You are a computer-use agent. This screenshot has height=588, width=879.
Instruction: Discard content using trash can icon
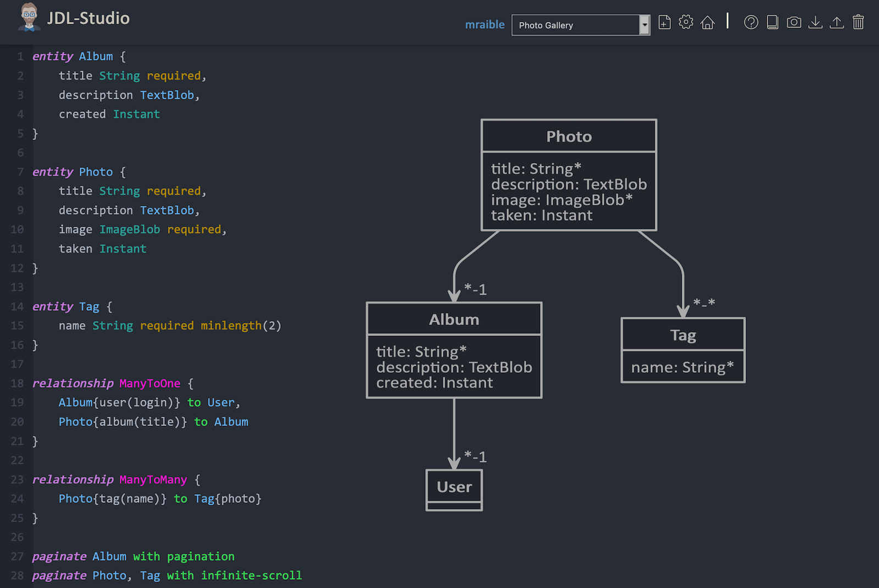(858, 23)
